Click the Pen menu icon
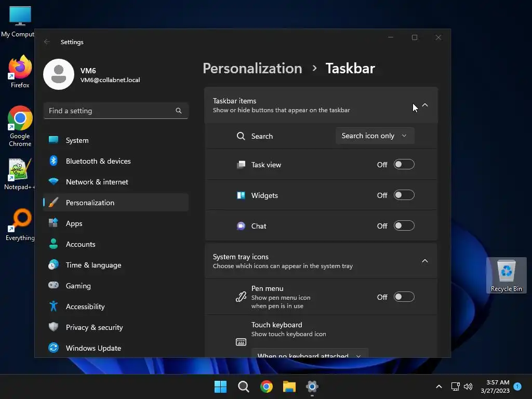 (241, 297)
